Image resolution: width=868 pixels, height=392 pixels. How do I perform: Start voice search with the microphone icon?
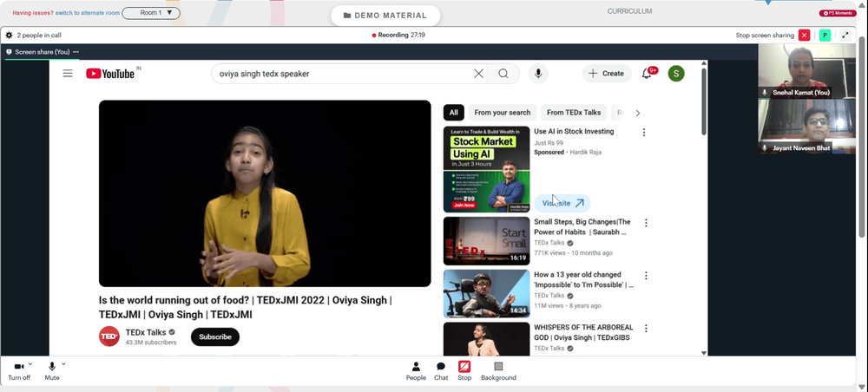pos(538,74)
